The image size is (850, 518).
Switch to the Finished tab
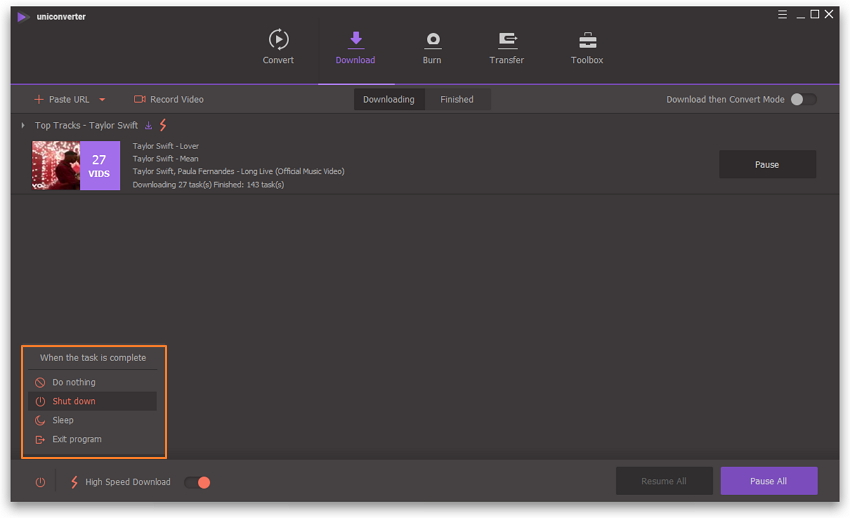[x=457, y=100]
